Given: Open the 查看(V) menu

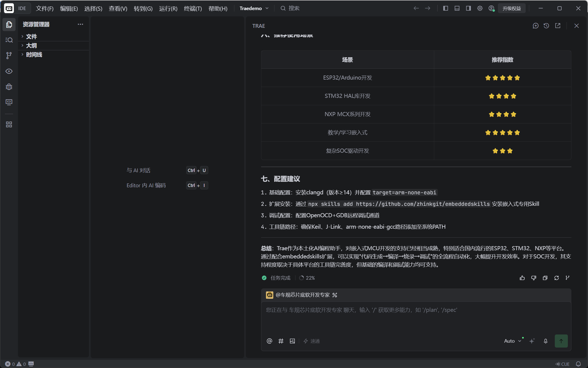Looking at the screenshot, I should click(x=118, y=8).
